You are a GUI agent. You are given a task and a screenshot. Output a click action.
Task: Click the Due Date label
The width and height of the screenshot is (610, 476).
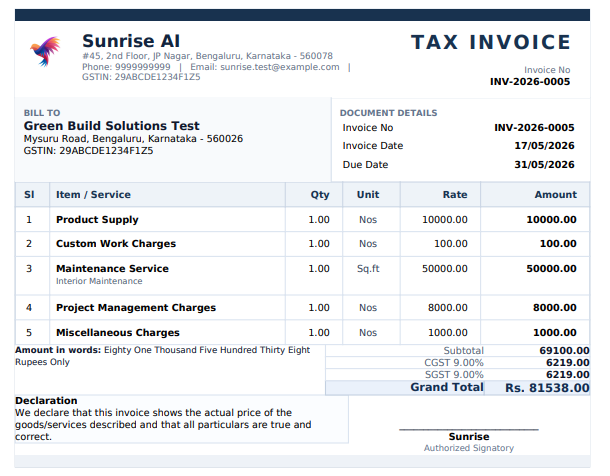[365, 165]
